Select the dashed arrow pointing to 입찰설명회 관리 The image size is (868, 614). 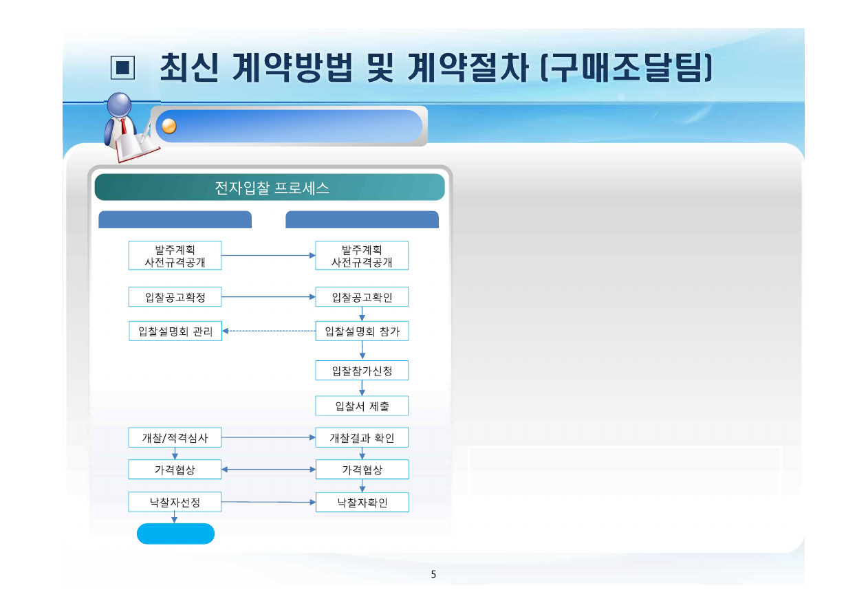click(268, 331)
